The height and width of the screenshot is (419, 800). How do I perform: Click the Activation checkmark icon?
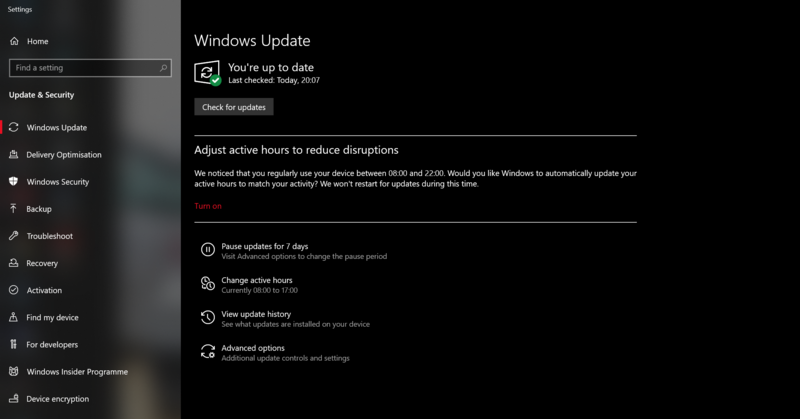[14, 290]
